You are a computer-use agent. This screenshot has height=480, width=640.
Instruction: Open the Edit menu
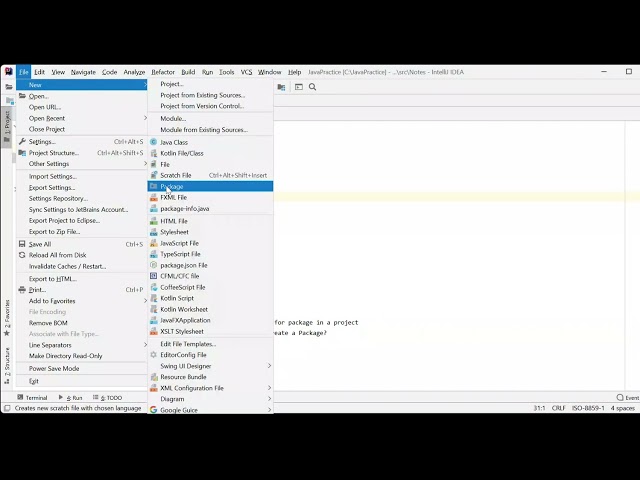tap(39, 72)
